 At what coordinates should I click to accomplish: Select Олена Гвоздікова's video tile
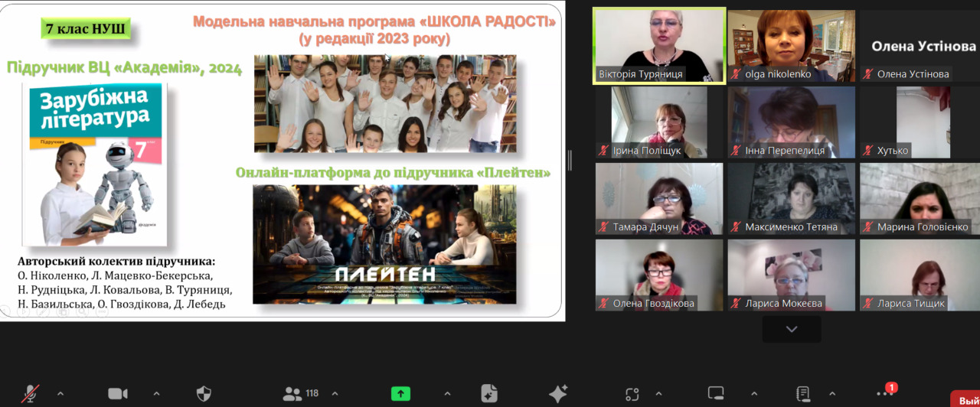[659, 275]
